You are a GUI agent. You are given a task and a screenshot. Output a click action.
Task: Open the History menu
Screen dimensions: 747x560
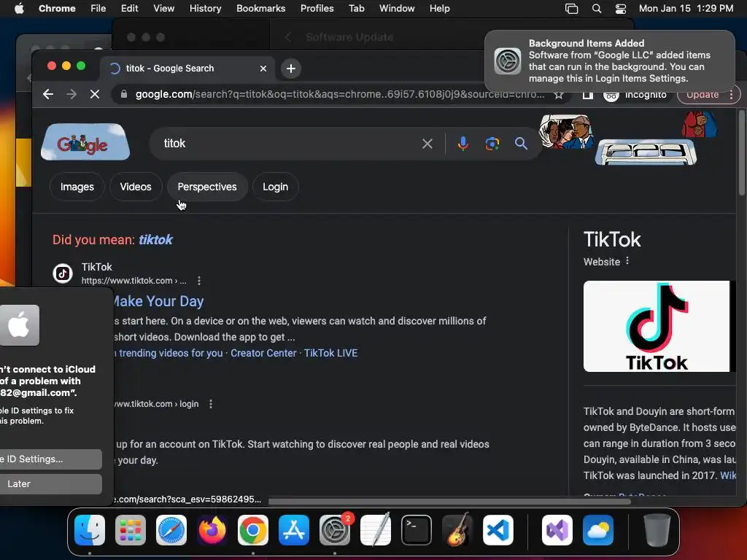205,9
